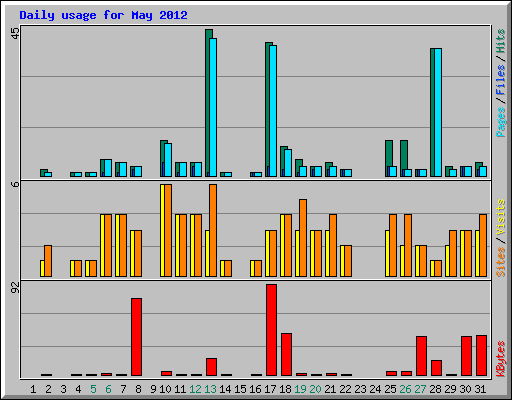Select day 31 on the x-axis
This screenshot has height=400, width=512.
[x=480, y=389]
